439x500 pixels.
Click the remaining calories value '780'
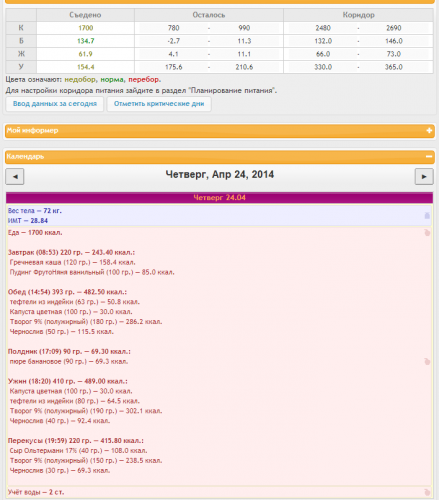point(174,28)
